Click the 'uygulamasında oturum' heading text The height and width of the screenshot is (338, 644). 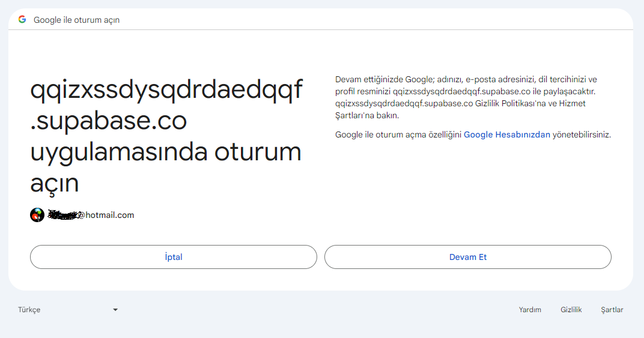click(x=166, y=152)
